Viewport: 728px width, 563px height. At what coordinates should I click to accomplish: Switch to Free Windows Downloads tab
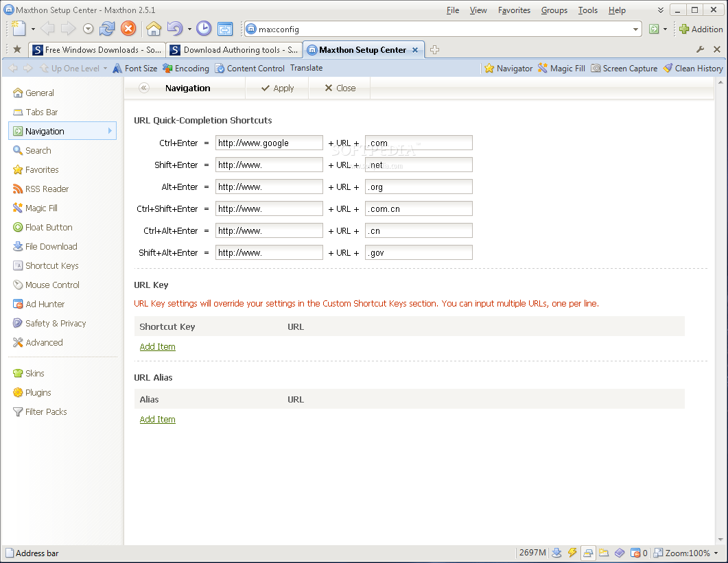pyautogui.click(x=97, y=49)
